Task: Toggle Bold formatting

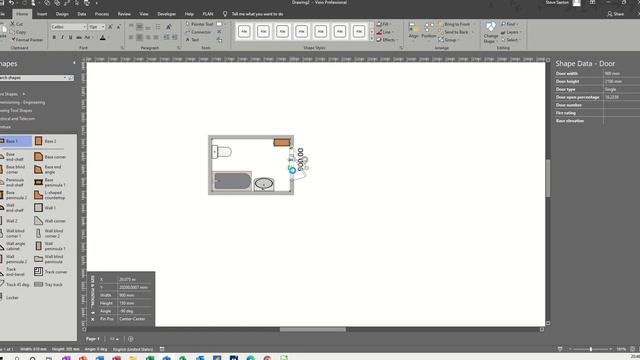Action: coord(54,38)
